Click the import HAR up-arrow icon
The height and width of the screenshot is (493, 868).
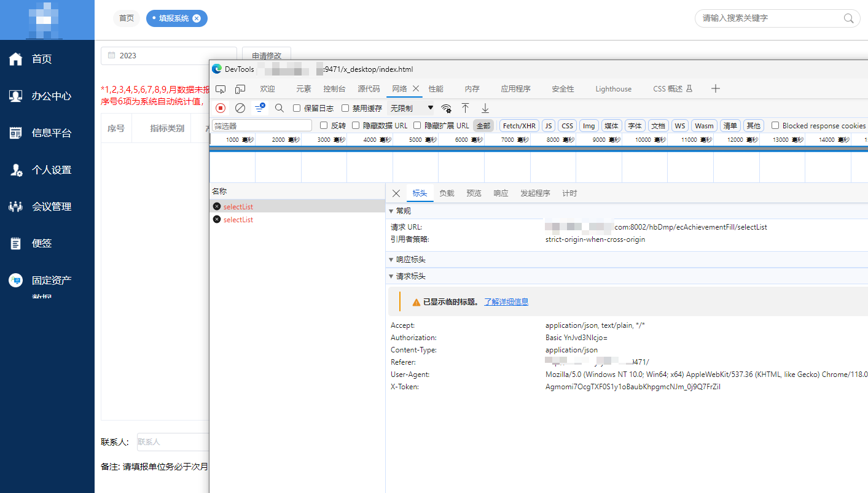point(466,108)
